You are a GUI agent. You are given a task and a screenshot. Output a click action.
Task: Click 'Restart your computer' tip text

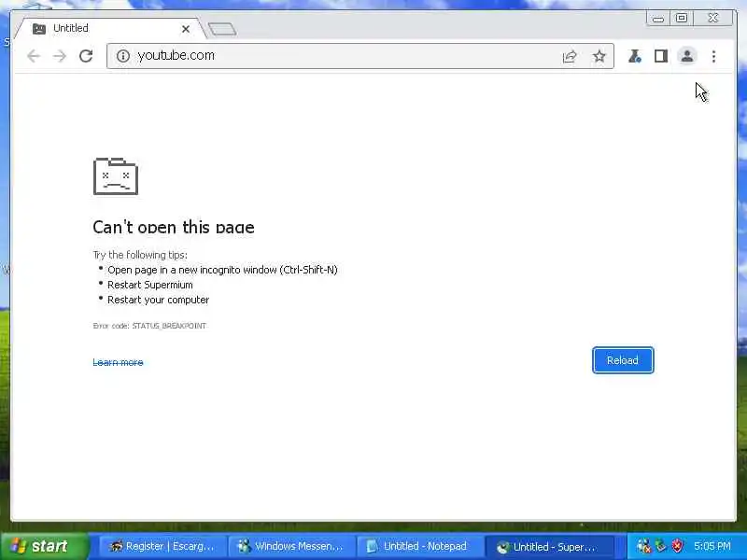click(158, 300)
